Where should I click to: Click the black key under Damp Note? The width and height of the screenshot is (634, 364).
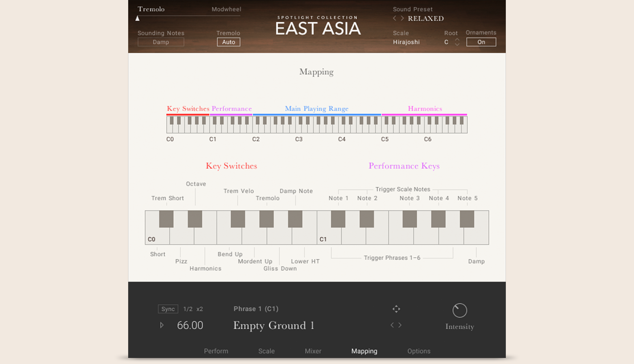[295, 219]
